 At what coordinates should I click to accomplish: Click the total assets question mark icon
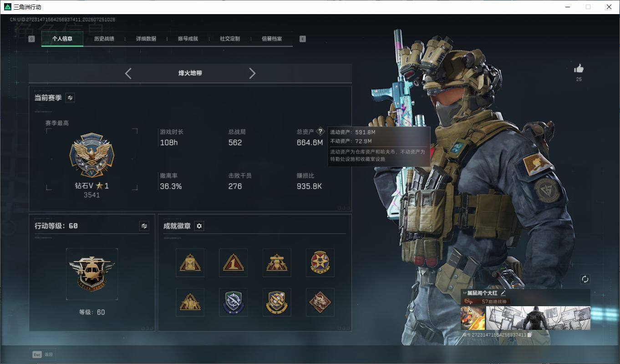[x=320, y=131]
